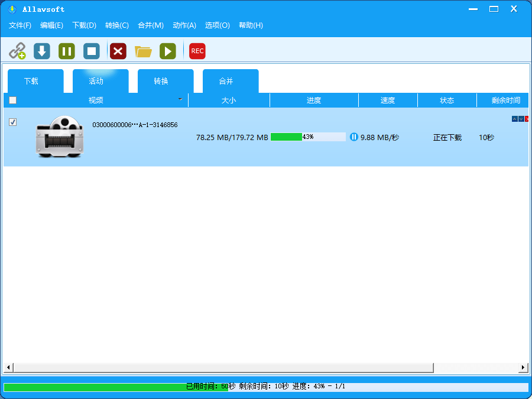The image size is (532, 399).
Task: Start download with the blue down-arrow button
Action: 42,51
